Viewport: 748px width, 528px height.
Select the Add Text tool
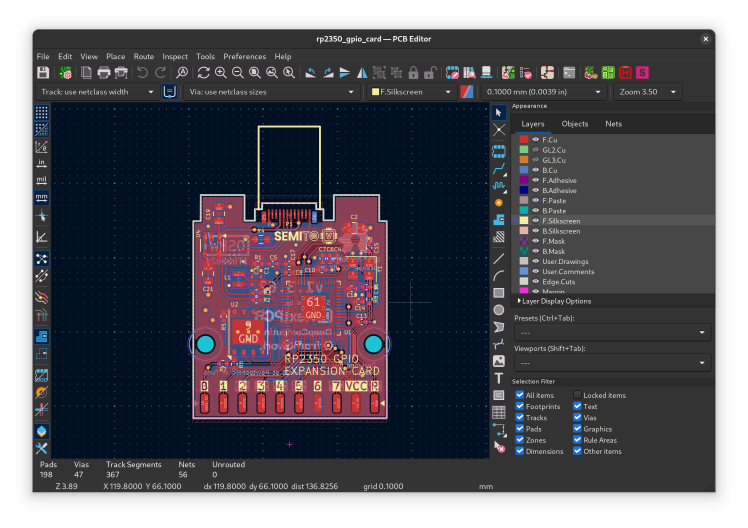tap(499, 378)
